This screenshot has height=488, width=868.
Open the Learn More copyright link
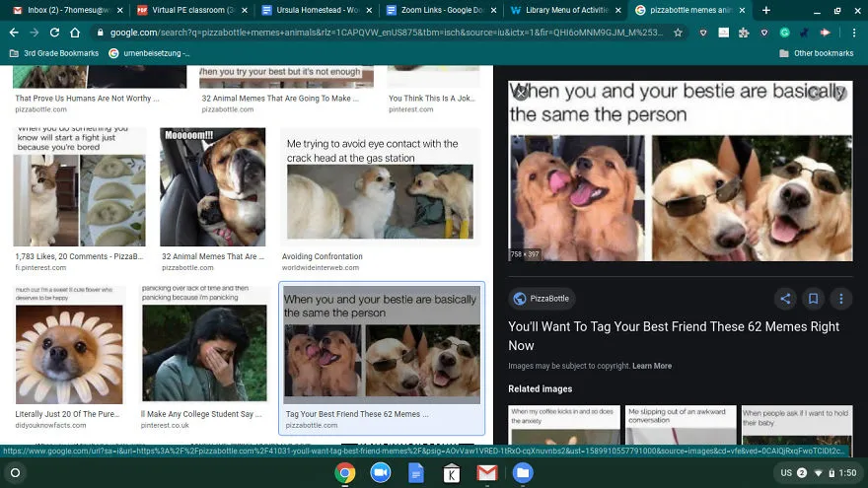click(652, 366)
